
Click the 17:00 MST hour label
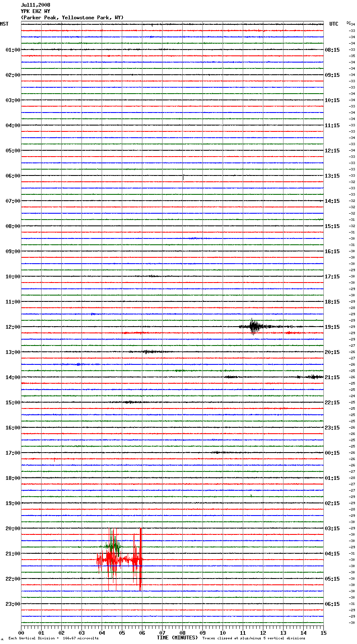pyautogui.click(x=13, y=453)
